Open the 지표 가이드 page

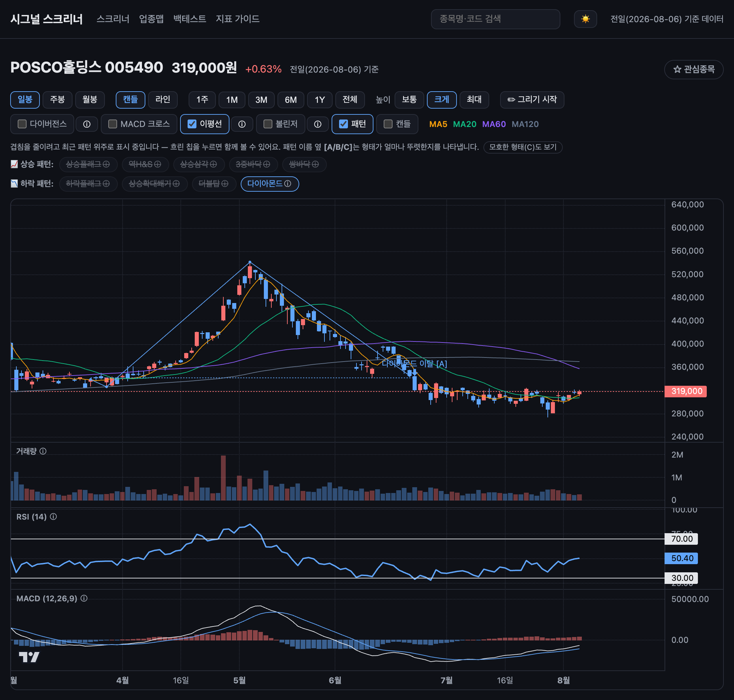[x=237, y=19]
